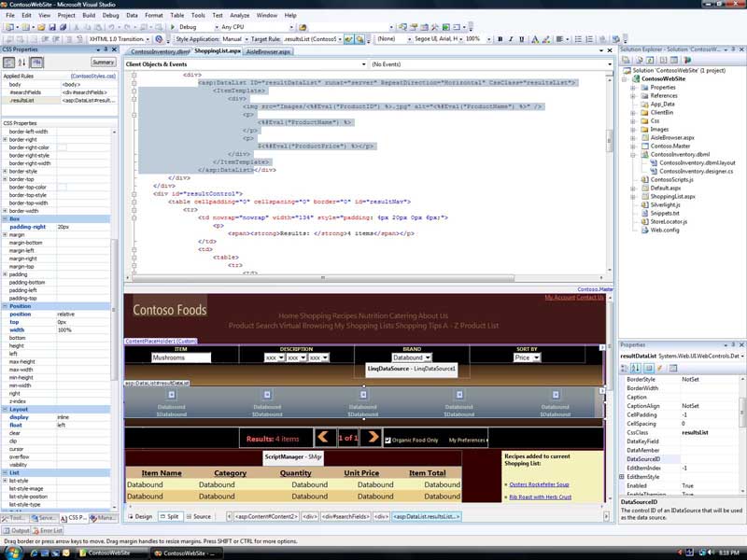Switch to Design view tab
The image size is (747, 560).
pos(140,516)
